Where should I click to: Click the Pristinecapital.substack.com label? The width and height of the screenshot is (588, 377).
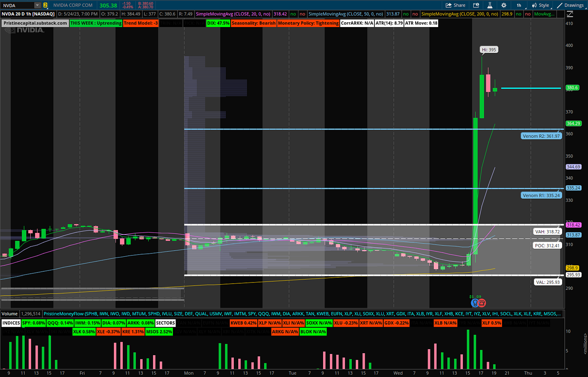click(35, 23)
